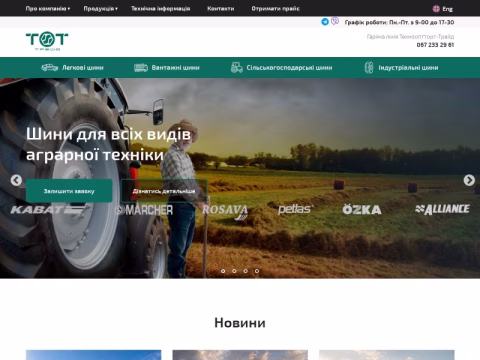Click the 'Графік роботи' schedule text
The height and width of the screenshot is (360, 480).
coord(399,22)
